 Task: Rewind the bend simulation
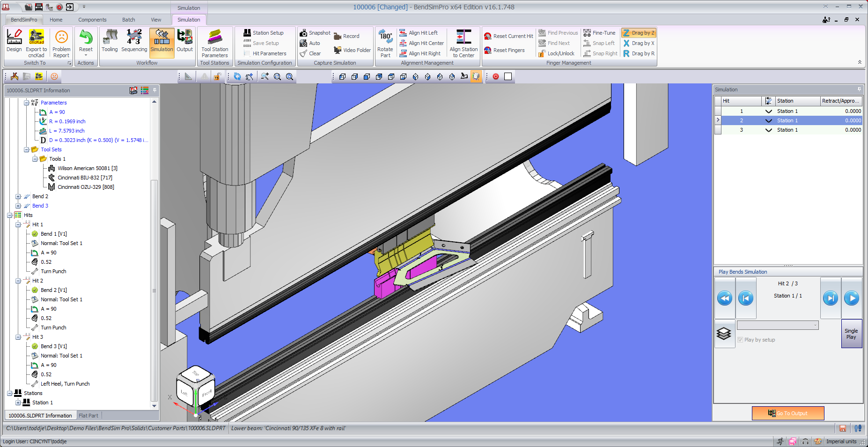coord(725,298)
